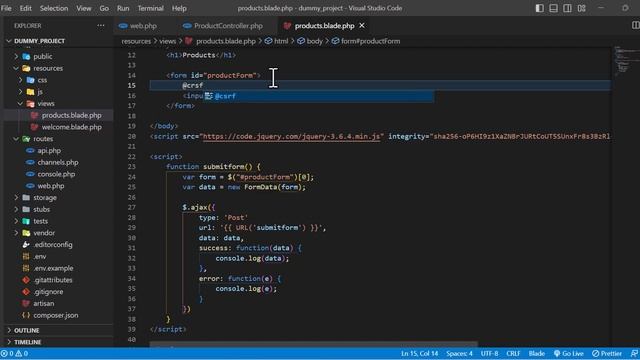Open the Run menu

pos(123,8)
